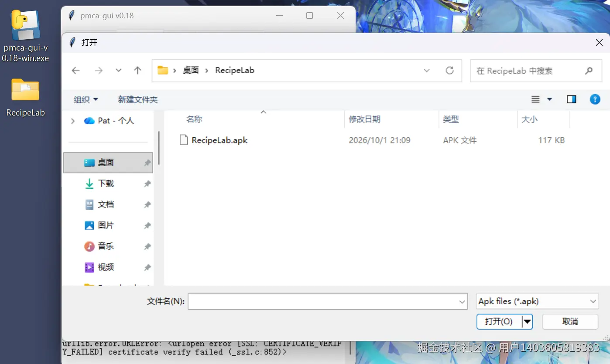Open help with the question mark icon
Image resolution: width=610 pixels, height=364 pixels.
coord(595,99)
